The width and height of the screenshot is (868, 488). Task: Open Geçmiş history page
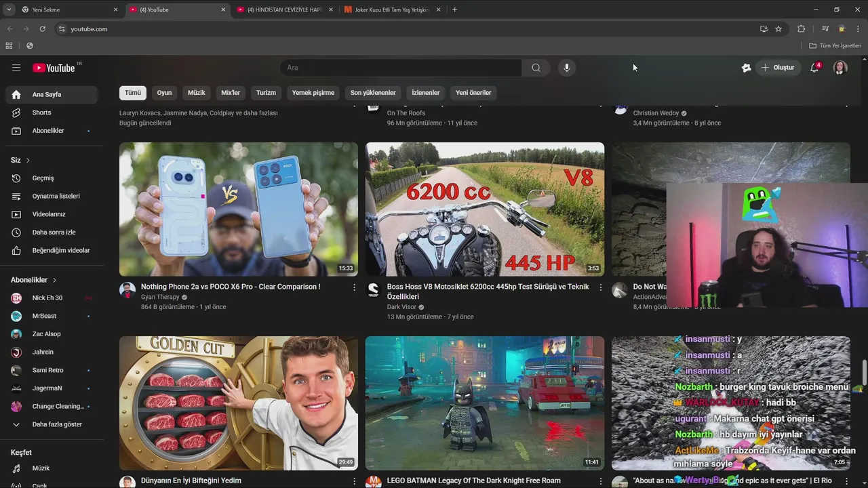52,178
